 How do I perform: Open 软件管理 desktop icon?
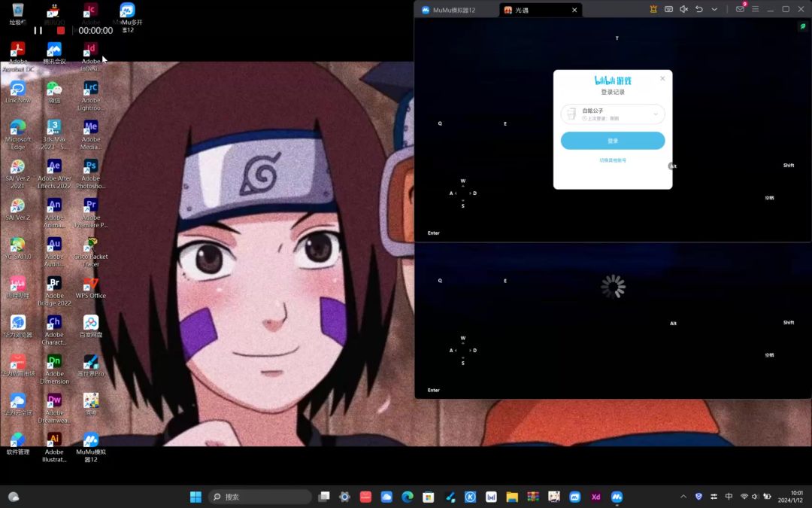[x=17, y=444]
